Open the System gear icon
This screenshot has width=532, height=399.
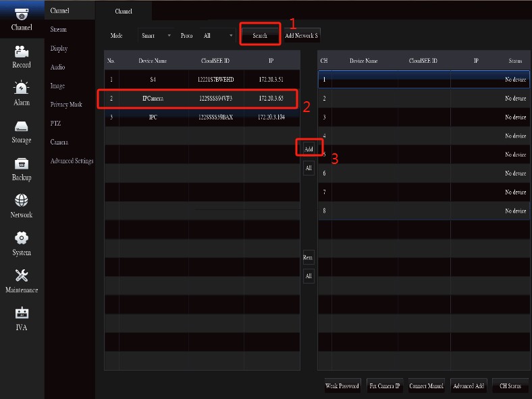(22, 239)
